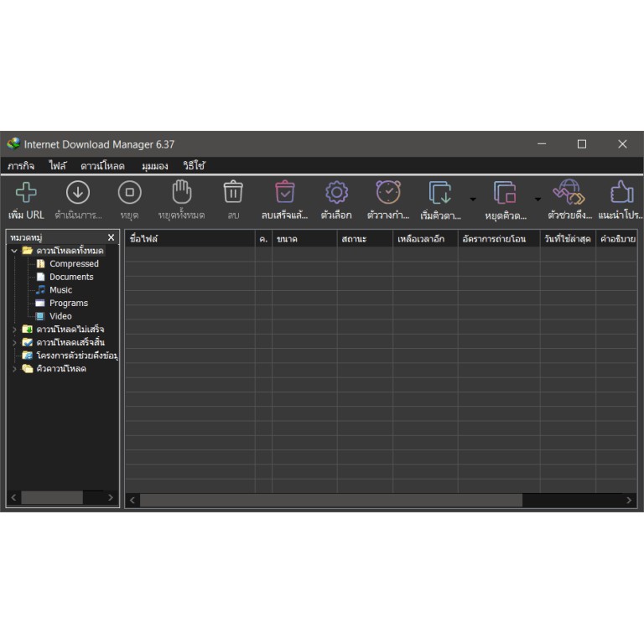This screenshot has height=644, width=644.
Task: Sort by คำอธิบาย column header
Action: coord(616,239)
